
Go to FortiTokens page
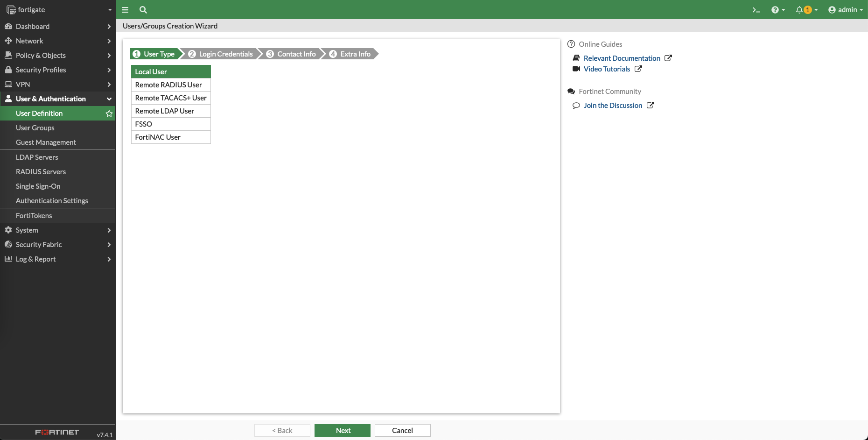(34, 216)
